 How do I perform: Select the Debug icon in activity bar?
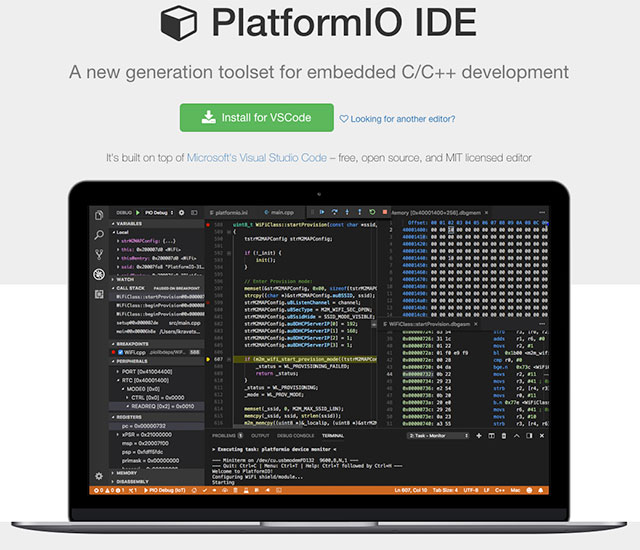click(99, 274)
